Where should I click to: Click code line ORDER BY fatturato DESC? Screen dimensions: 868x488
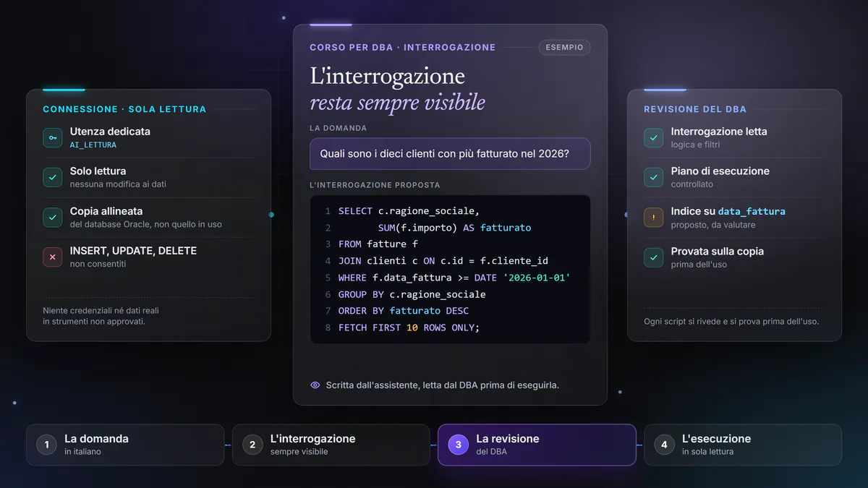(403, 311)
